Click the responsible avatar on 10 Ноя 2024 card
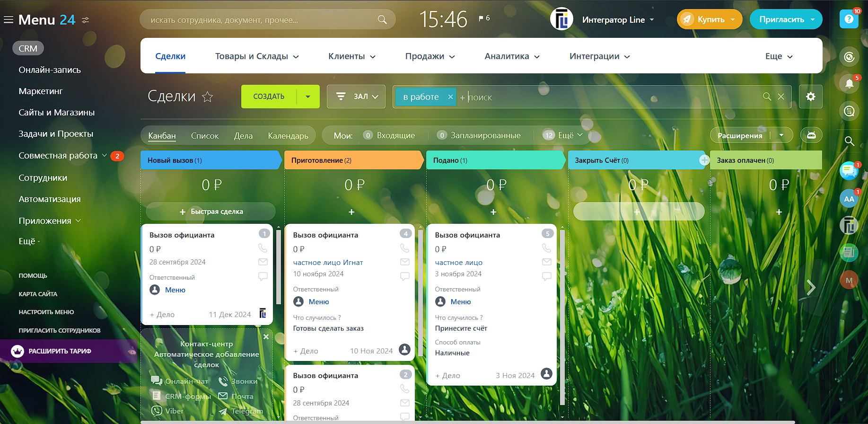This screenshot has height=424, width=868. click(404, 349)
